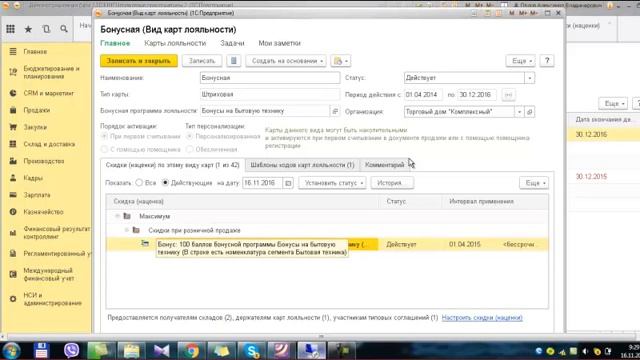
Task: Open the Организация field link icon
Action: 530,112
